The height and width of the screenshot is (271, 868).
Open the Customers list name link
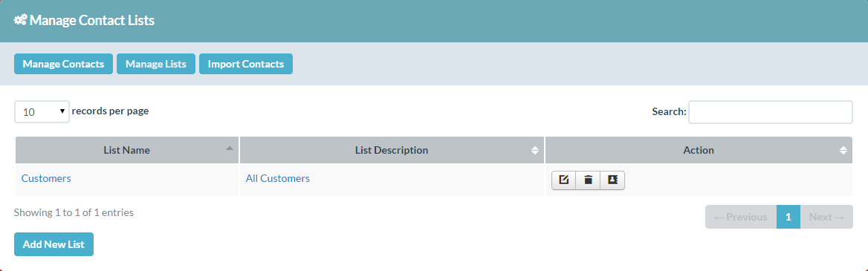46,179
